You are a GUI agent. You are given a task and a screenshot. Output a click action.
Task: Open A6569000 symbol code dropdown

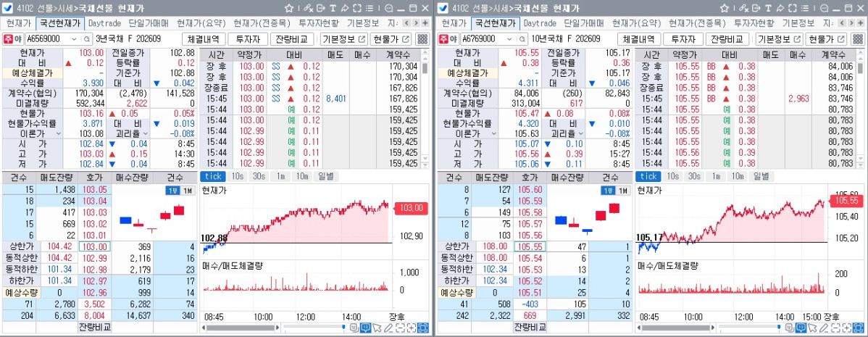[74, 39]
